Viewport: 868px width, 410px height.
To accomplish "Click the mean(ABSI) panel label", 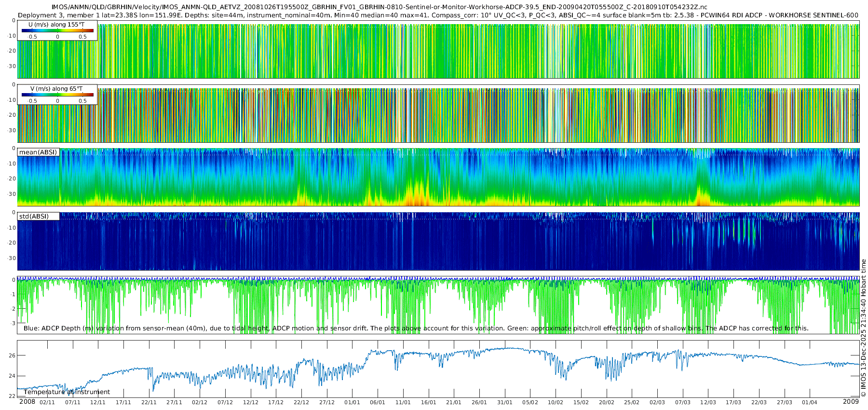I will (x=38, y=152).
